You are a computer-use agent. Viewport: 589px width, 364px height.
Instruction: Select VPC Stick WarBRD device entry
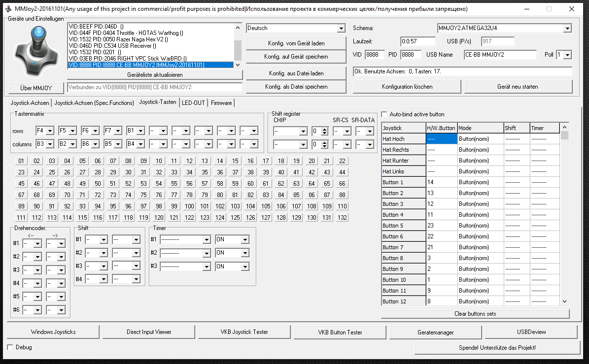tap(127, 59)
